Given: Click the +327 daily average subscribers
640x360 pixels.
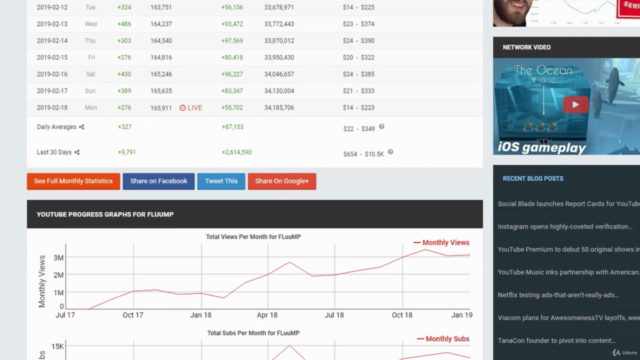Looking at the screenshot, I should pos(125,127).
